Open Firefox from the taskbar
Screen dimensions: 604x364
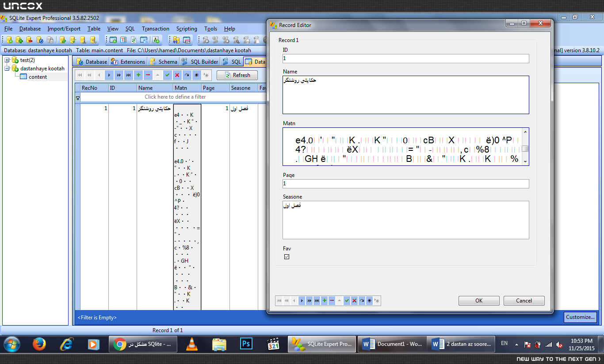click(x=39, y=344)
